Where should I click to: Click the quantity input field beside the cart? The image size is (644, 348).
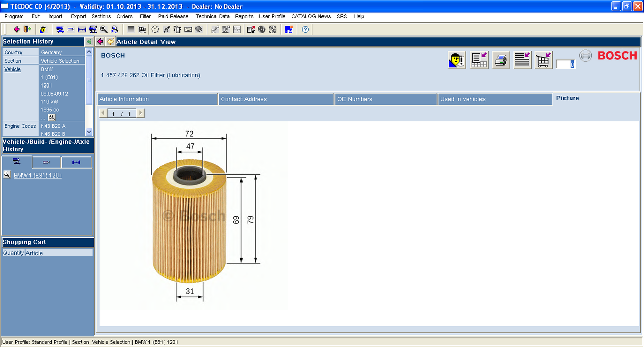click(566, 64)
